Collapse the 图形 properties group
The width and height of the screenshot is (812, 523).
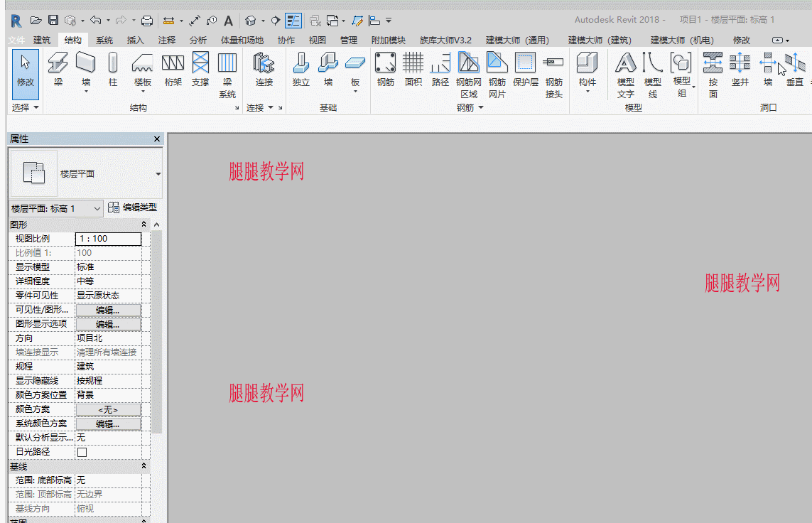tap(144, 225)
